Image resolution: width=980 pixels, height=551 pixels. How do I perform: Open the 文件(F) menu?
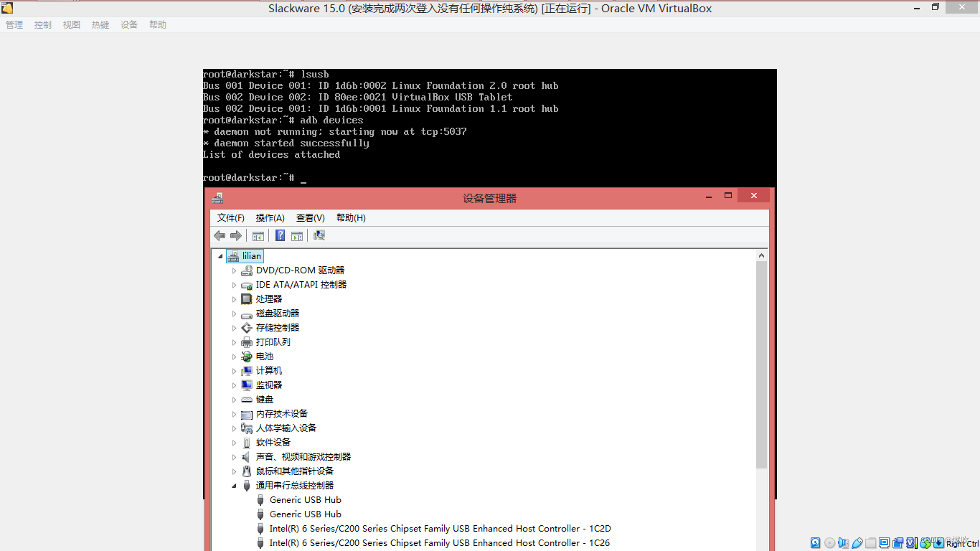pos(230,217)
